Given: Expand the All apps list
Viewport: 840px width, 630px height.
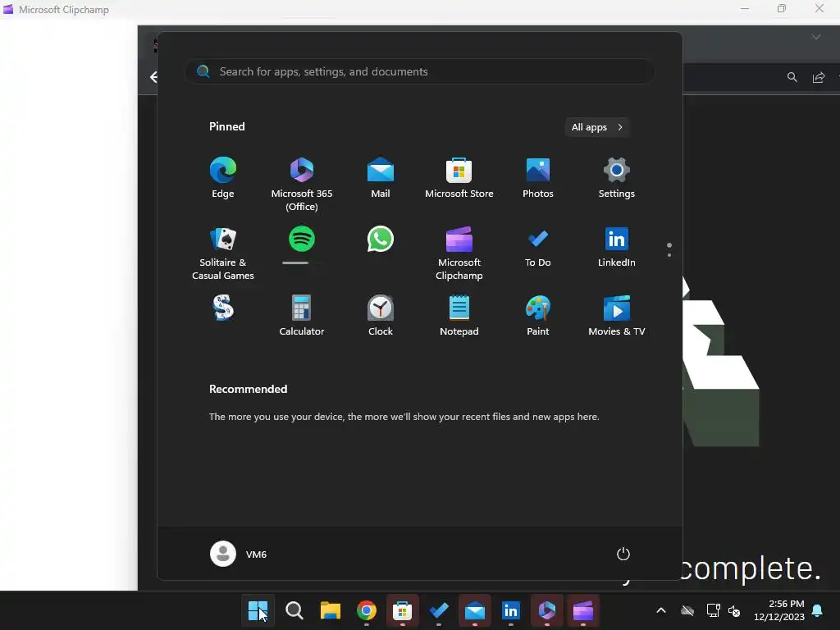Looking at the screenshot, I should coord(597,127).
